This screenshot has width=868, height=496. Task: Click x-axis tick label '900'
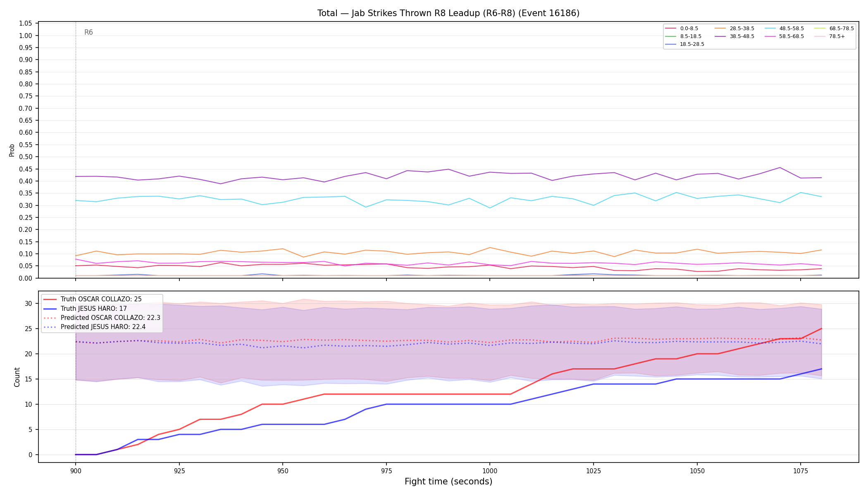(x=75, y=471)
